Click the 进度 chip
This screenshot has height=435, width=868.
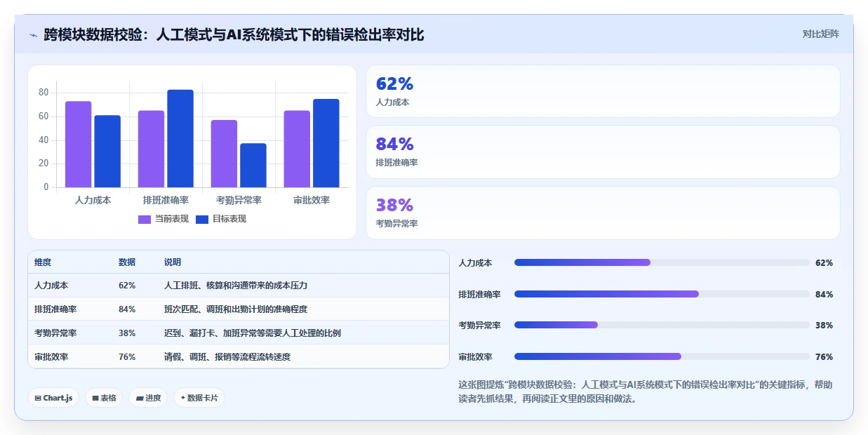pos(148,398)
